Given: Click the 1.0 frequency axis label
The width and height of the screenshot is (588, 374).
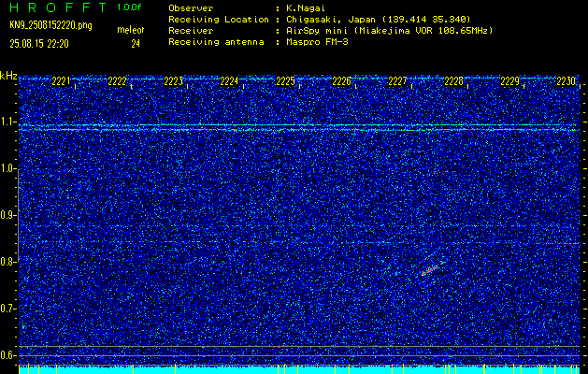Looking at the screenshot, I should click(x=8, y=168).
